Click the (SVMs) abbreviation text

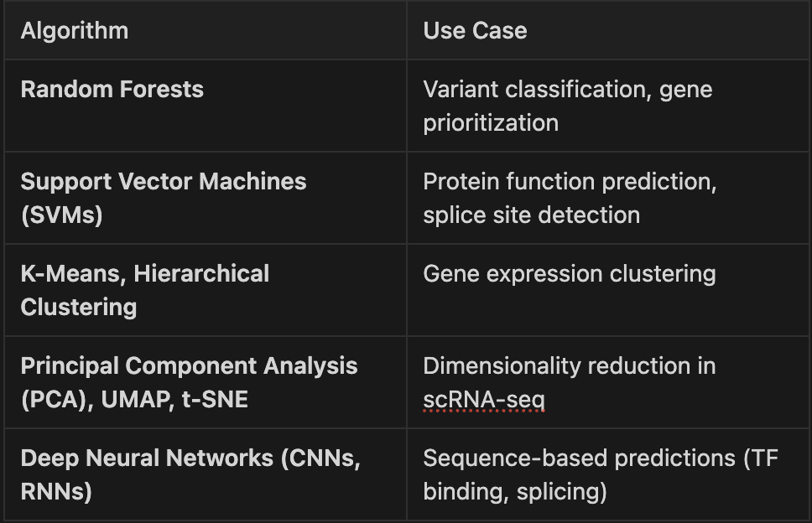coord(61,215)
